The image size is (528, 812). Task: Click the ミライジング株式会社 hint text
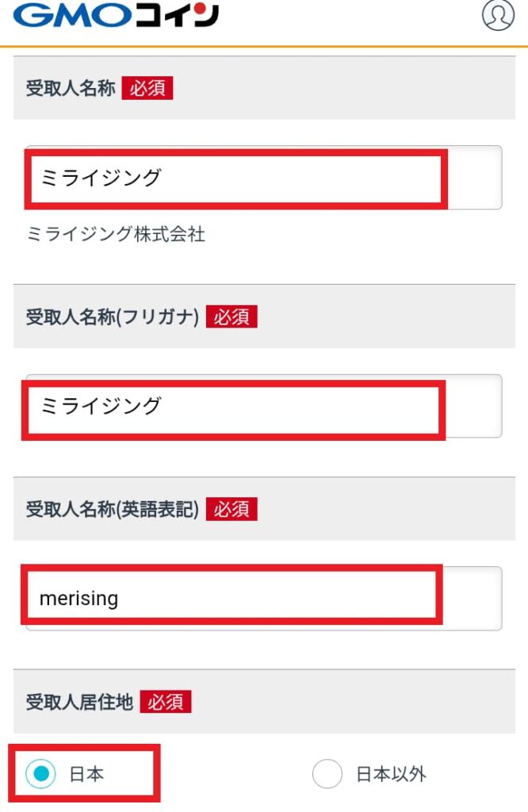coord(116,234)
